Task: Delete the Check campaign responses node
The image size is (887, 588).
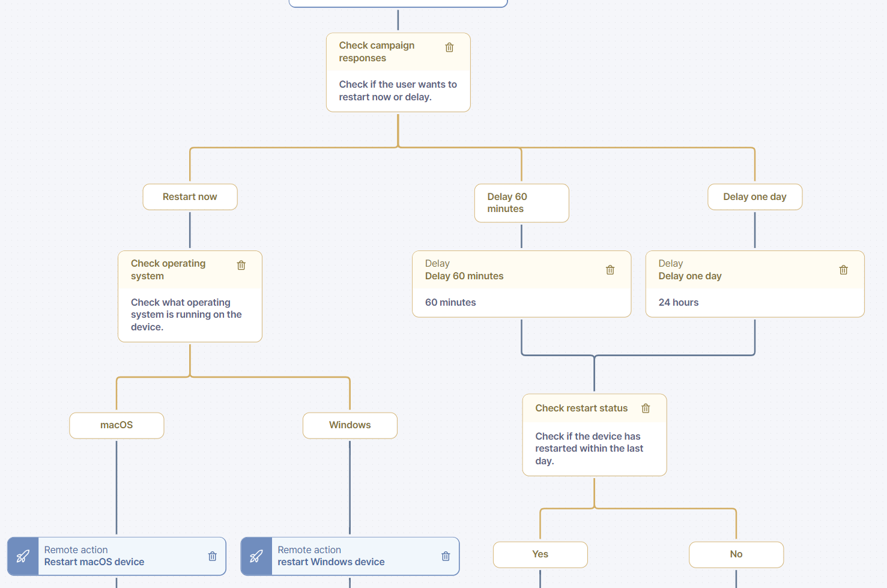Action: click(449, 47)
